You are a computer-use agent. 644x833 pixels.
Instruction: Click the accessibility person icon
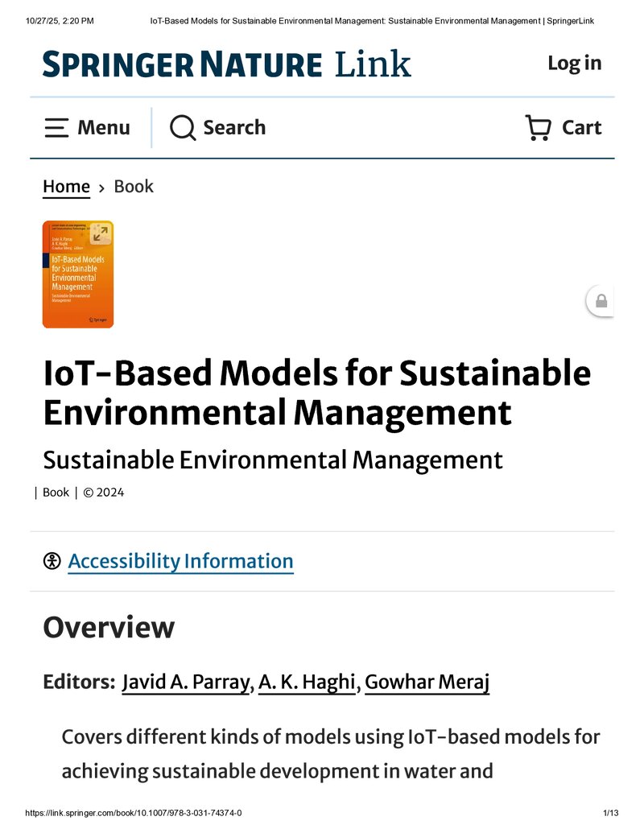pos(52,561)
